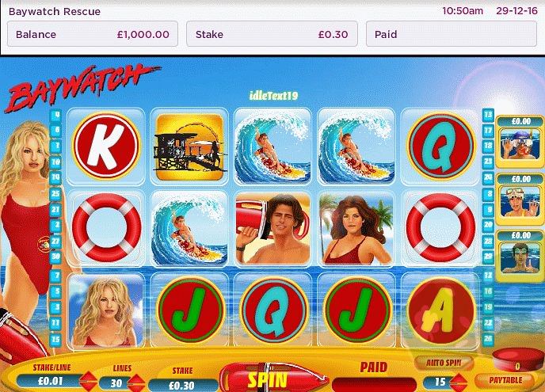Click the swimmer thumbnail in bottom rescue panel
The height and width of the screenshot is (392, 545).
[x=520, y=257]
